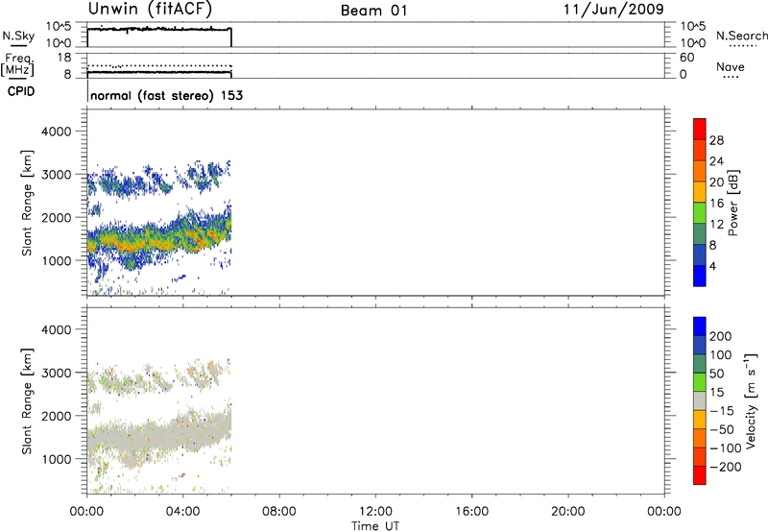Screen dimensions: 768x532
Task: Click velocity colorbar value "-50"
Action: 722,429
